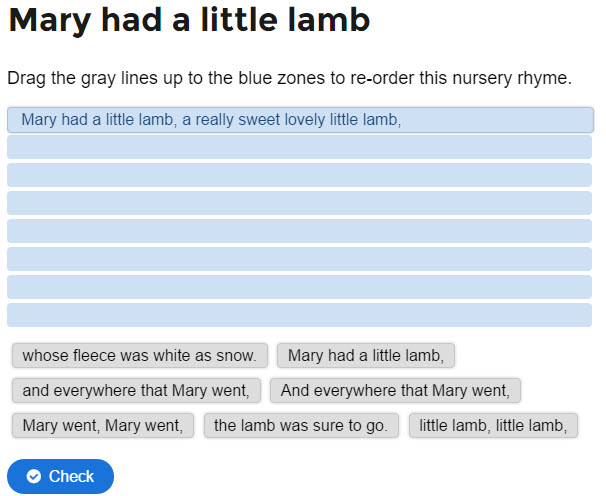Select the gray 'Mary had a little lamb,' line
The height and width of the screenshot is (496, 606).
[366, 355]
